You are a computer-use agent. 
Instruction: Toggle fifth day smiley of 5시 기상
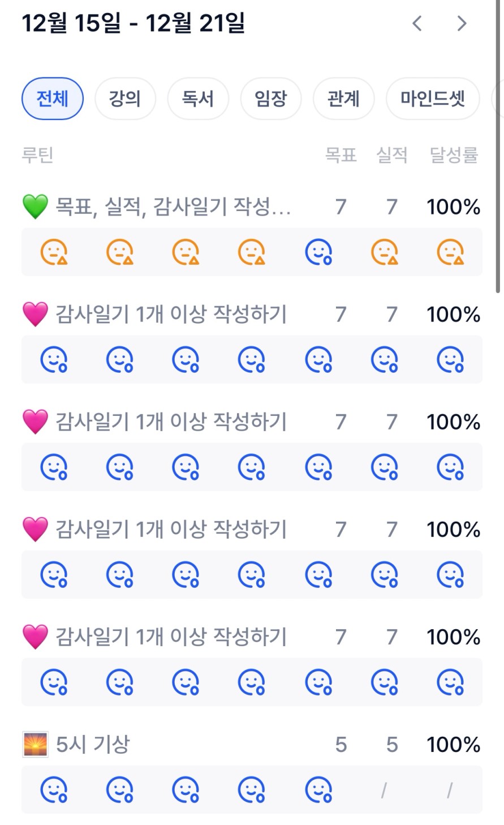coord(318,789)
